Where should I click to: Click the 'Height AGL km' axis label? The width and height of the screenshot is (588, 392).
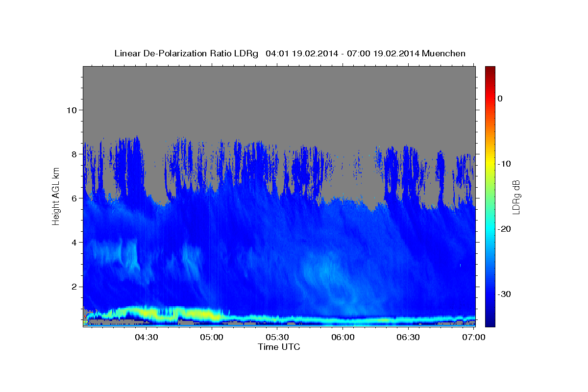pos(56,196)
